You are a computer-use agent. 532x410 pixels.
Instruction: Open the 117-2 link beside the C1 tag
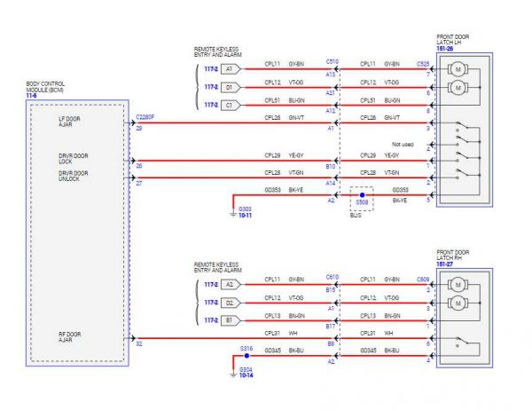211,105
